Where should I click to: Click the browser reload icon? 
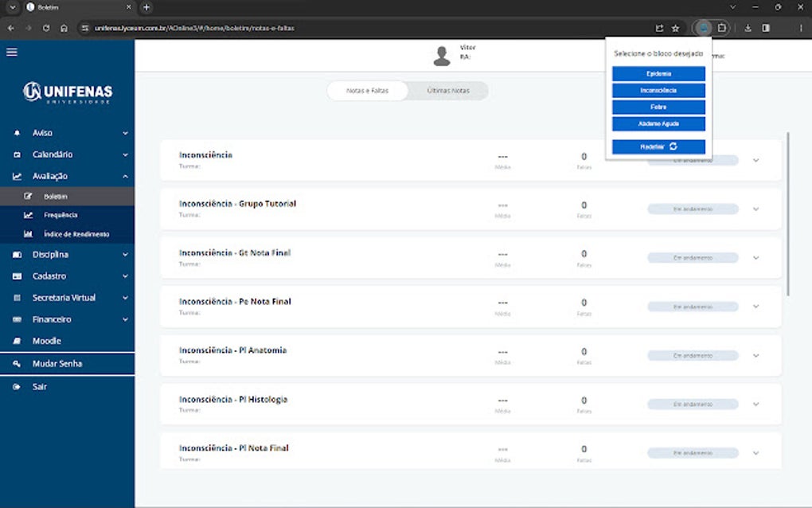46,28
